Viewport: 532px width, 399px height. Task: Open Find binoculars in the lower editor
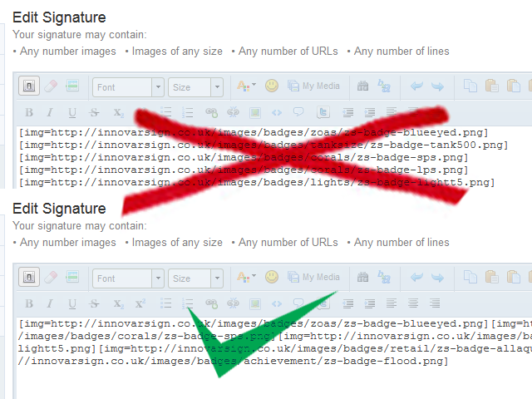coord(363,278)
